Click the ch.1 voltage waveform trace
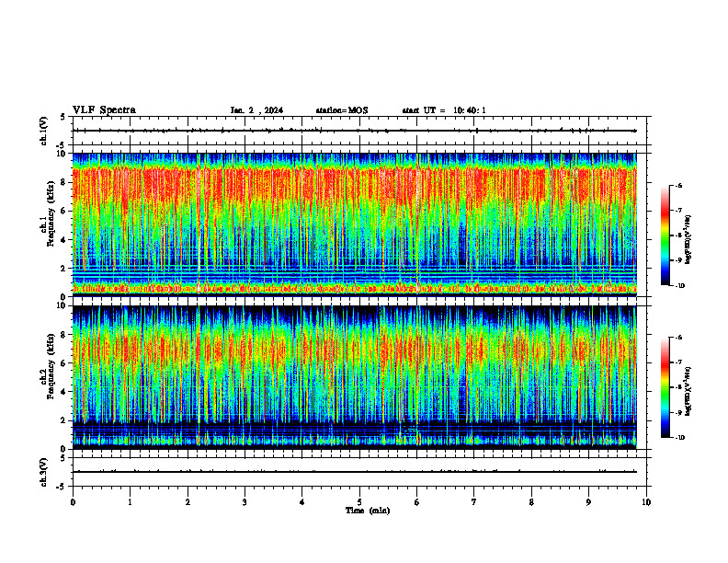This screenshot has width=728, height=563. click(355, 131)
